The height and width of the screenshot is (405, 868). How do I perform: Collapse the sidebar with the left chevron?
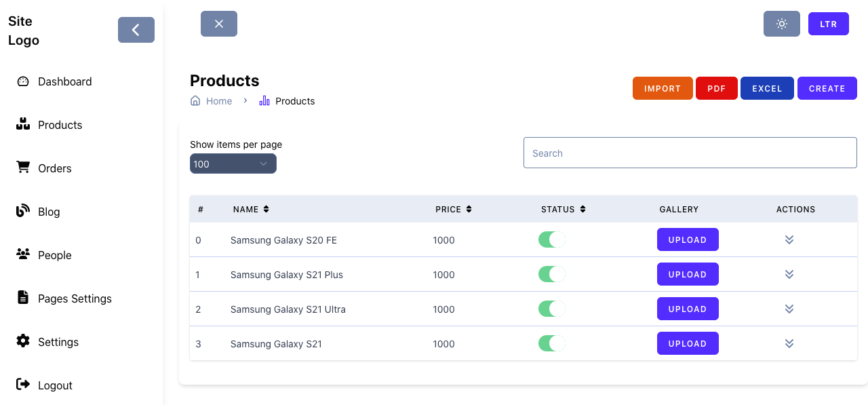coord(136,30)
